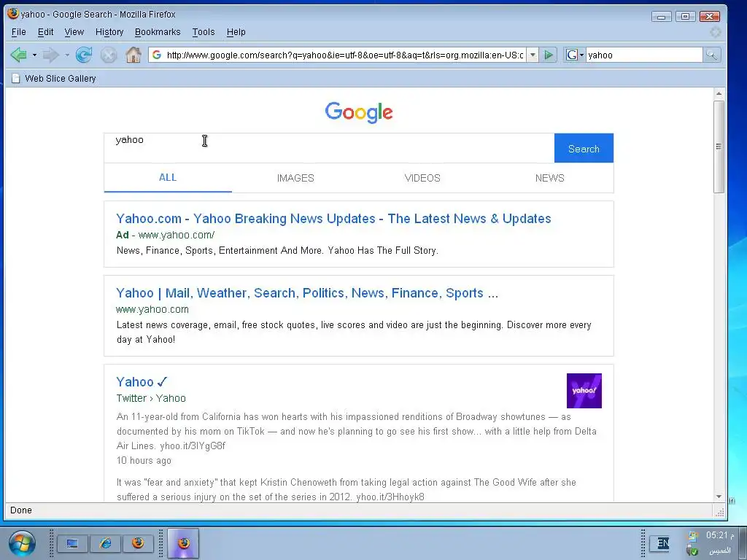Click the Forward arrow button
The width and height of the screenshot is (747, 560).
coord(50,55)
